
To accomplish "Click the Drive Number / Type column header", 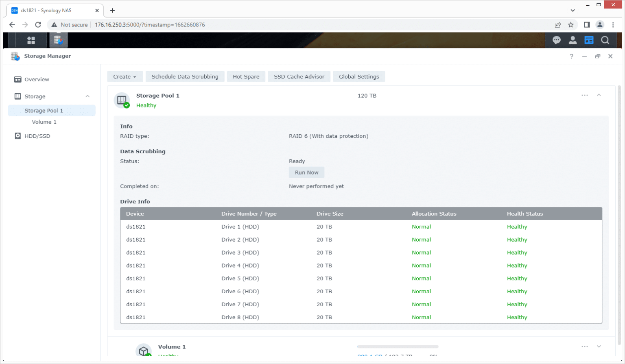I will (x=263, y=214).
